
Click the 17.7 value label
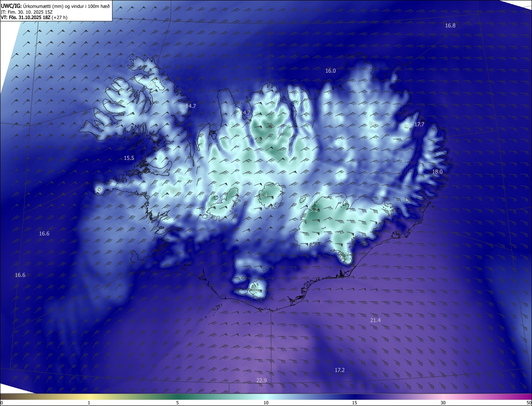tap(419, 125)
